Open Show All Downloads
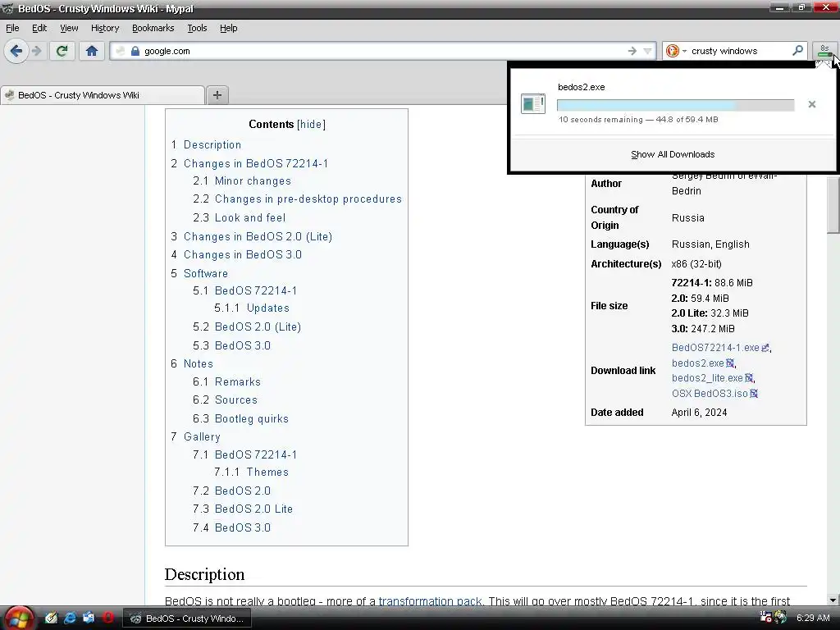 click(673, 154)
